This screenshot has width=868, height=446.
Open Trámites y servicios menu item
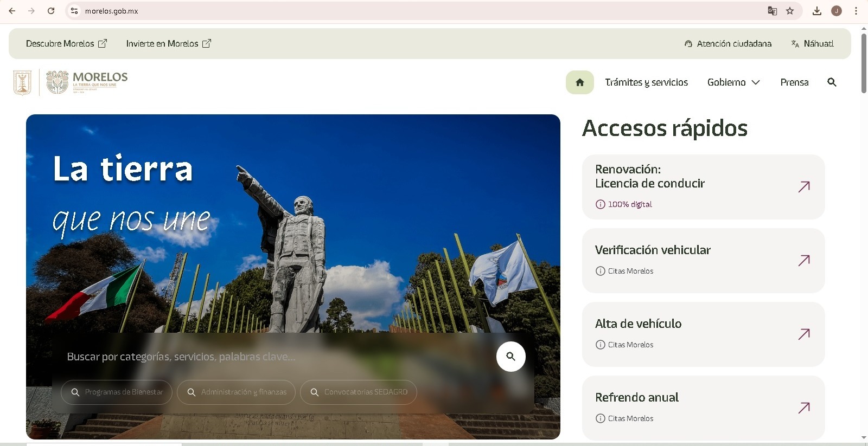[x=646, y=82]
